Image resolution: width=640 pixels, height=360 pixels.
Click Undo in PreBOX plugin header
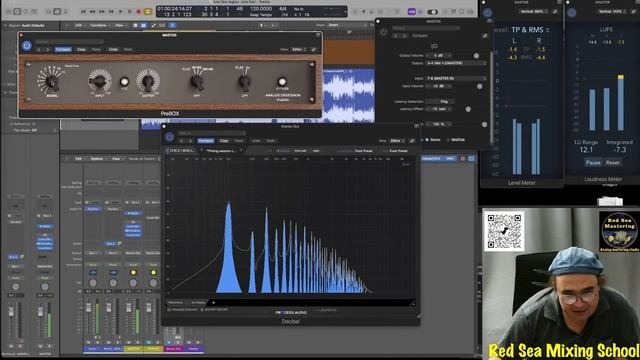113,49
